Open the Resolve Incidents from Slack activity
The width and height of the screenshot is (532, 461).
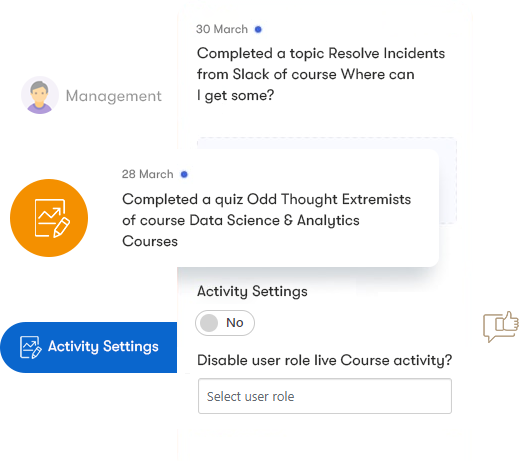[x=321, y=74]
